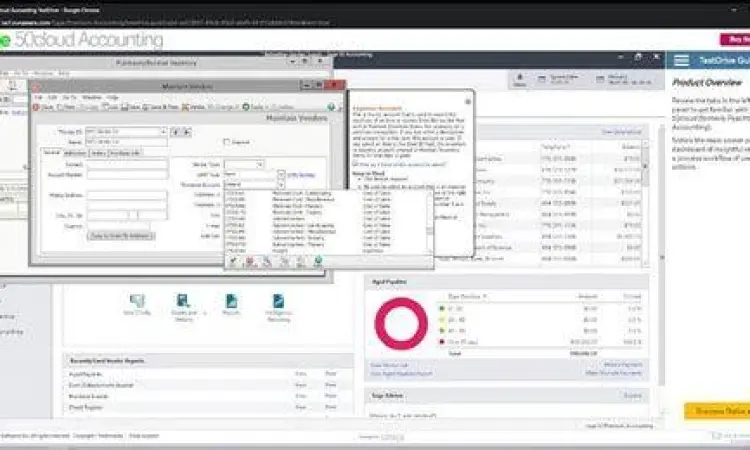Click OK checkmark icon in account lookup list
The width and height of the screenshot is (750, 450).
[233, 261]
